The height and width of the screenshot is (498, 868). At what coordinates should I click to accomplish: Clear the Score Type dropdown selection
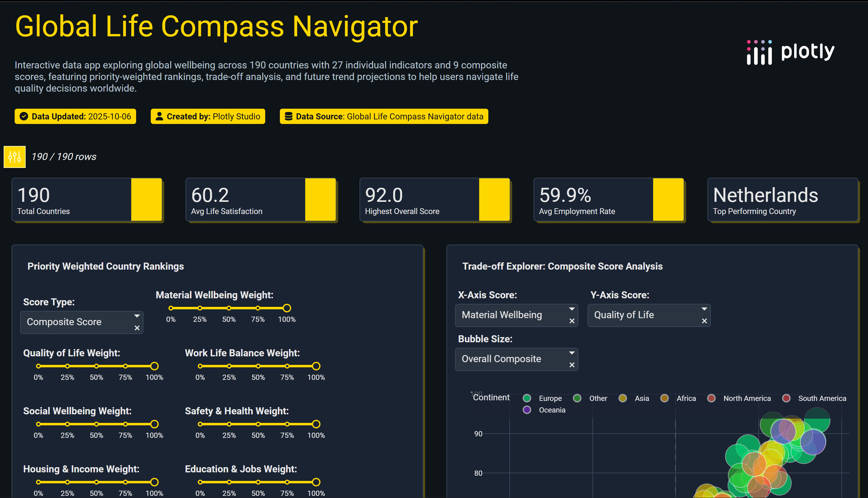tap(137, 328)
